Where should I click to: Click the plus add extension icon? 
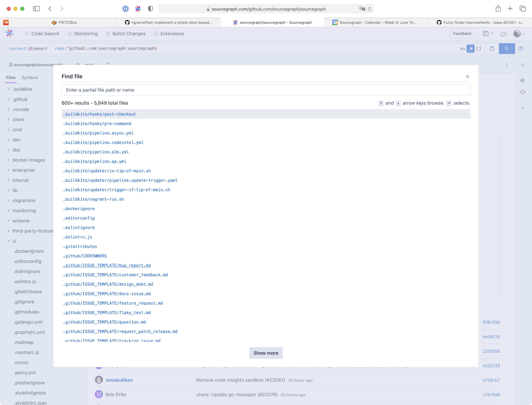click(522, 108)
